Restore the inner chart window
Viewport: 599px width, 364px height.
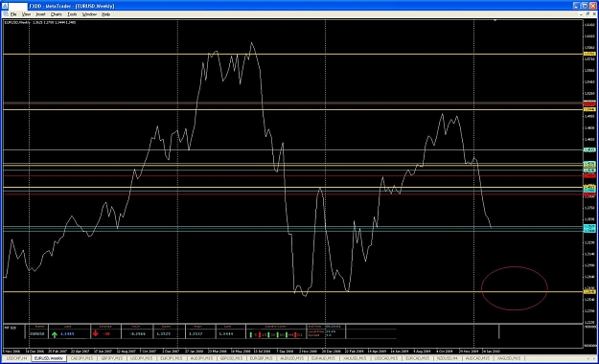(587, 14)
